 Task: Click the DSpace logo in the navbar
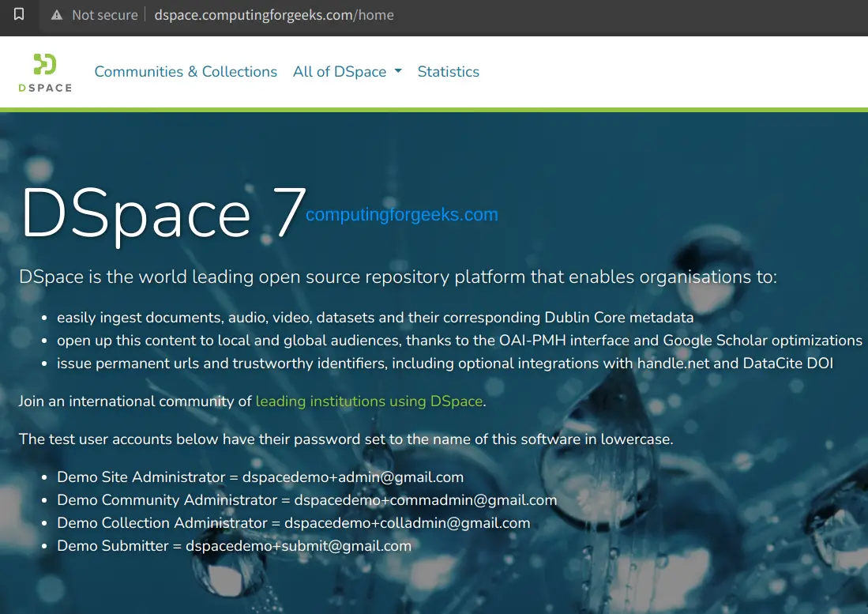(44, 63)
